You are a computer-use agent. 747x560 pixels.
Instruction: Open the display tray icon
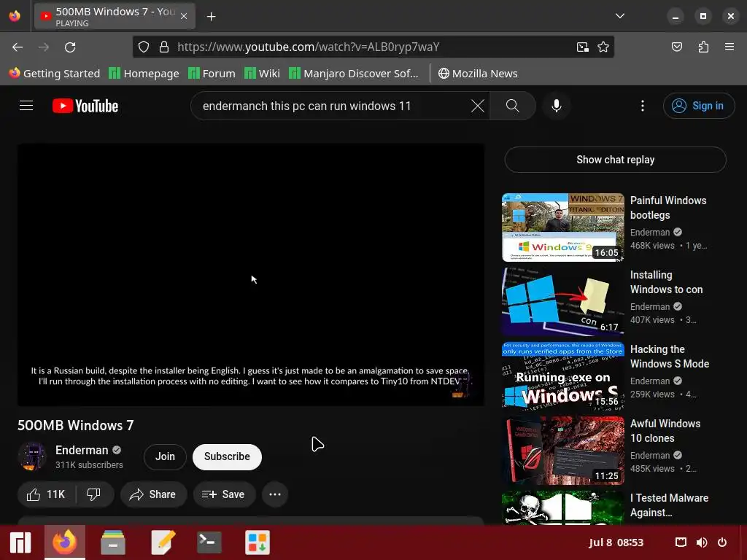tap(681, 542)
